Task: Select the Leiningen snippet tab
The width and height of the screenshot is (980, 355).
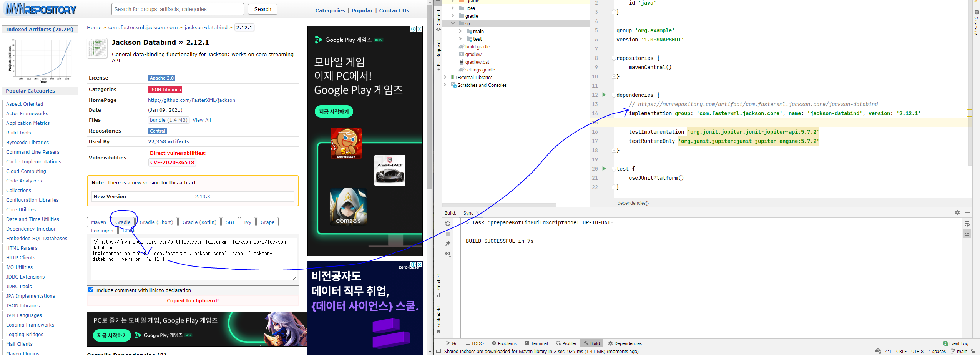Action: pyautogui.click(x=102, y=231)
